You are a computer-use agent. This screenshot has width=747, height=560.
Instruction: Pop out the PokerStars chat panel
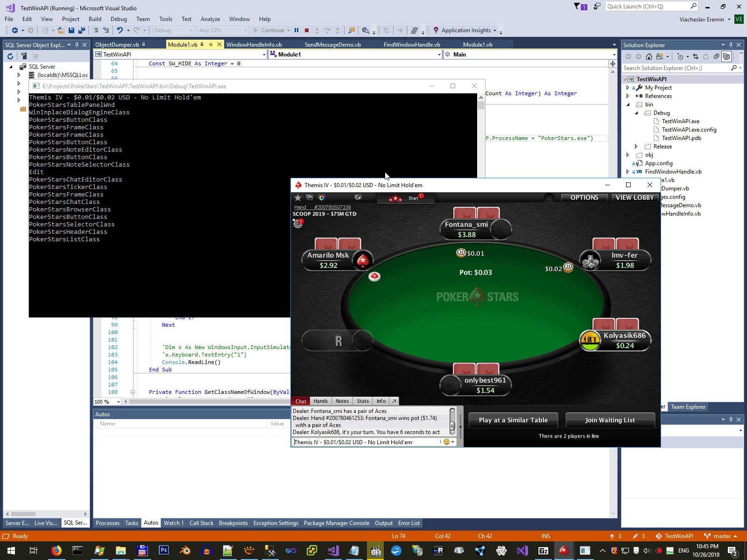tap(394, 401)
